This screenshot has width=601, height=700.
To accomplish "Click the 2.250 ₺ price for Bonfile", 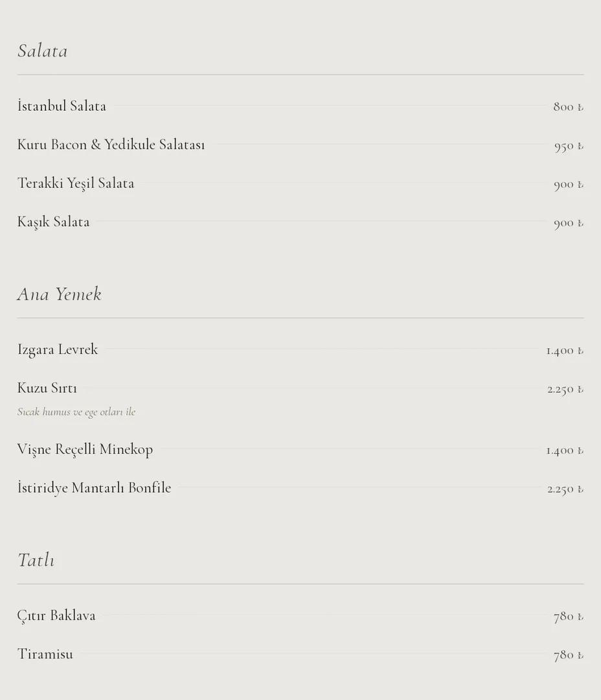I will pos(565,489).
